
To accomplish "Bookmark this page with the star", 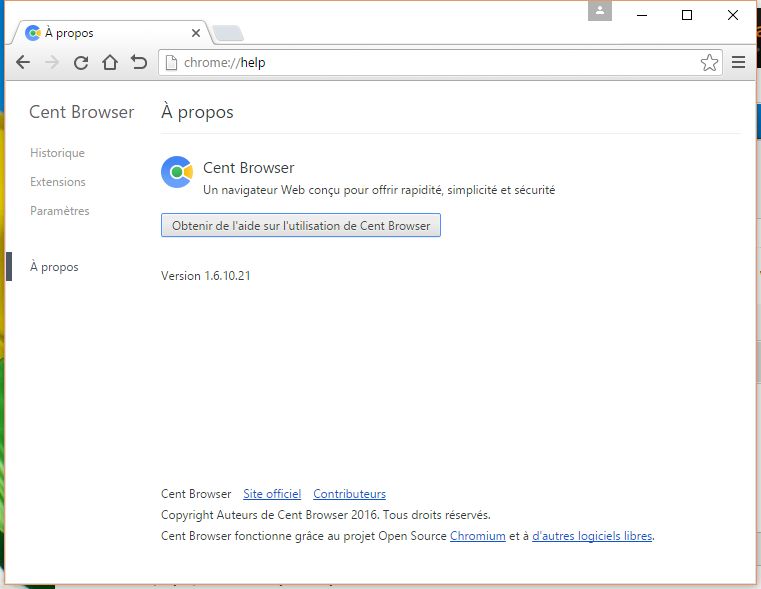I will point(709,63).
